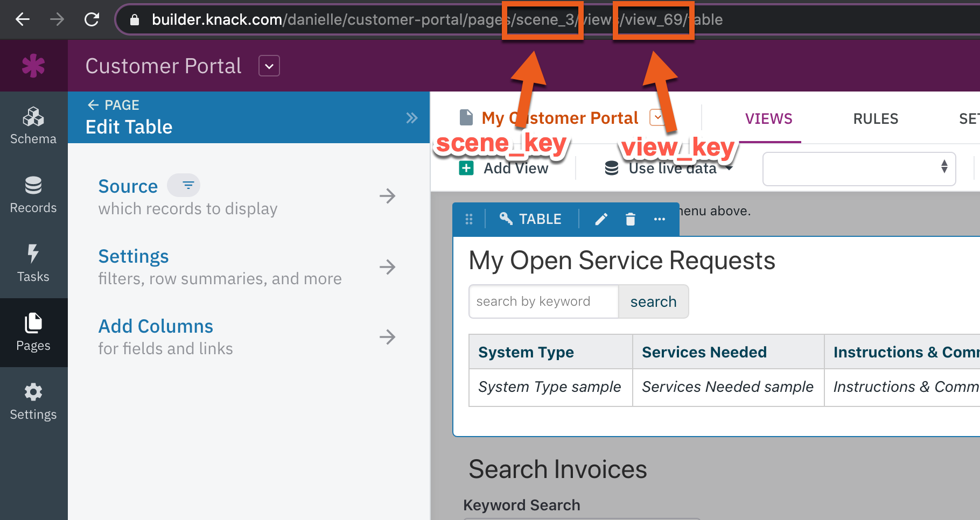Screen dimensions: 980x520
Task: Click the browser back arrow
Action: 23,20
